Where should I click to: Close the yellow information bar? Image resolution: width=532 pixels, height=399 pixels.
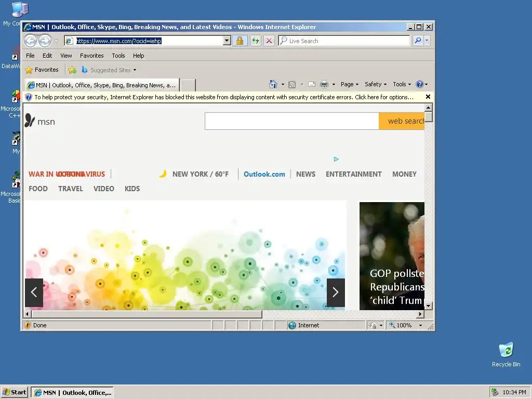click(x=428, y=97)
